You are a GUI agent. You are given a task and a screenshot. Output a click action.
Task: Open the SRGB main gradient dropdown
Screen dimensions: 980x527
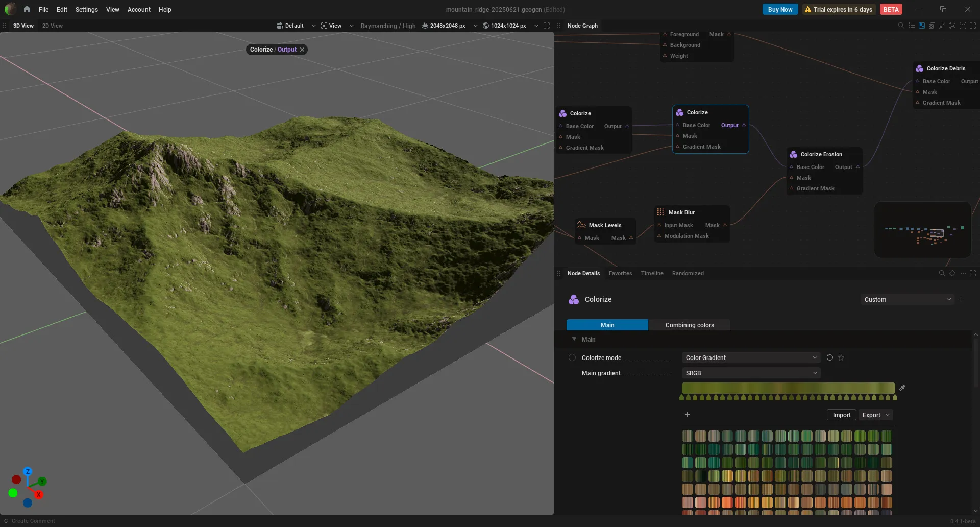pos(751,373)
